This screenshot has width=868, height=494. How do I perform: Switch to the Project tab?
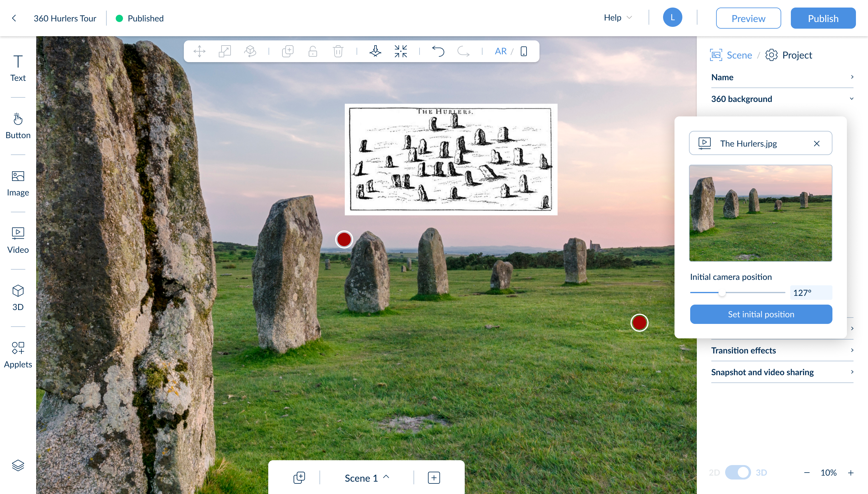coord(788,55)
